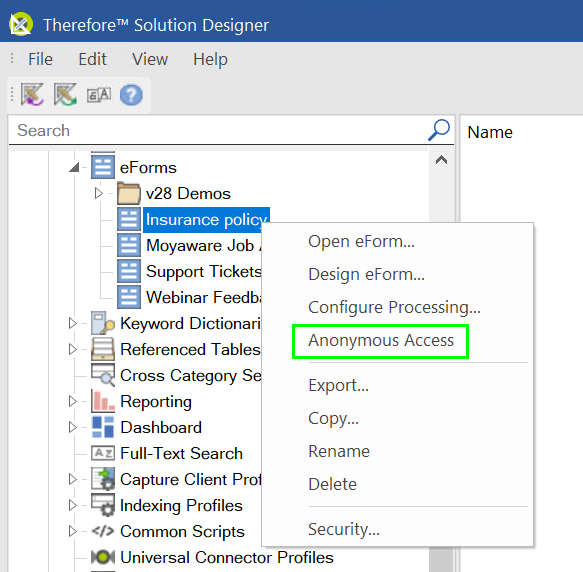583x572 pixels.
Task: Click the Name column header
Action: click(x=490, y=132)
